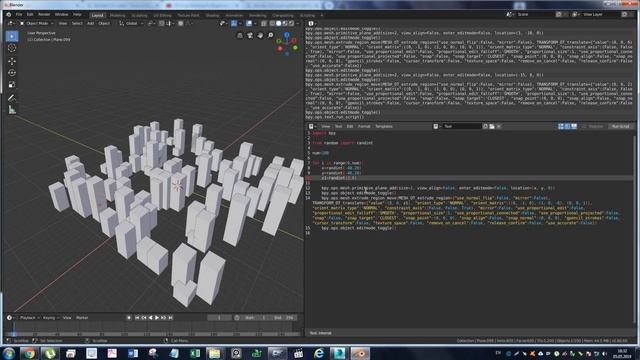Screen dimensions: 640x360
Task: Click the current frame number field
Action: click(x=219, y=318)
